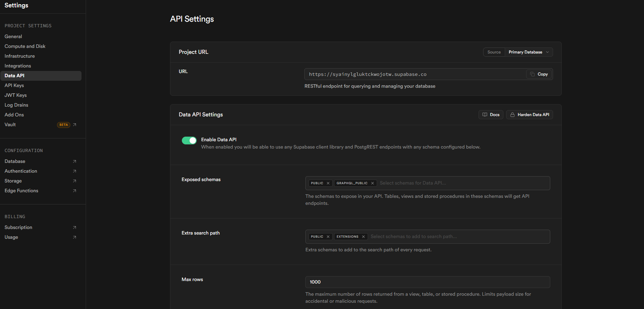Click the Max rows input field
This screenshot has height=309, width=644.
click(x=427, y=282)
